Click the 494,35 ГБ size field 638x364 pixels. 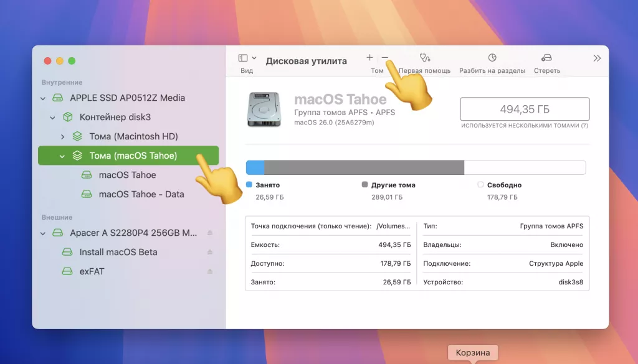(524, 108)
